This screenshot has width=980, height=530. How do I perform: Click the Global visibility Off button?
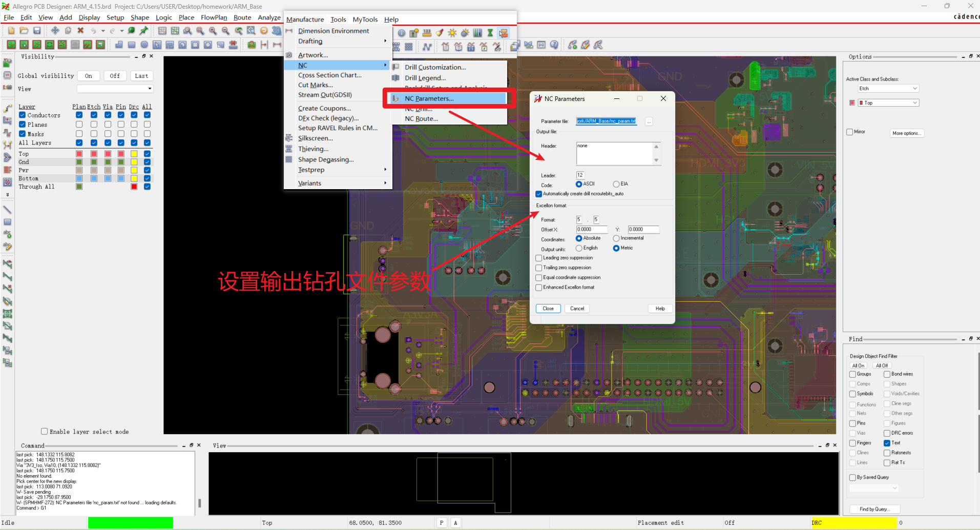coord(115,76)
